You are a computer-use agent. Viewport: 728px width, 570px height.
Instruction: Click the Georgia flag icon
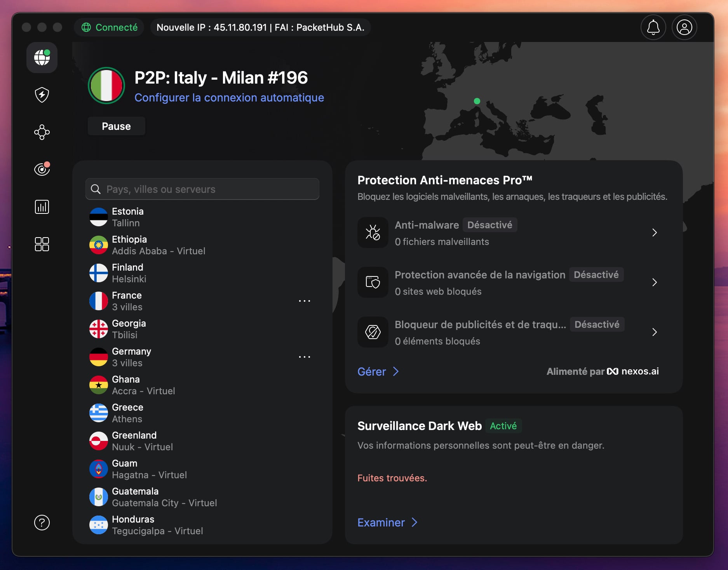99,329
